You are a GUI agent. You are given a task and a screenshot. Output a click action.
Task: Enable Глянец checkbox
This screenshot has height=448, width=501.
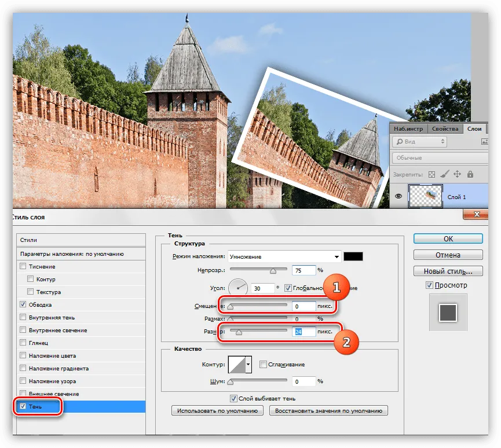click(x=23, y=342)
